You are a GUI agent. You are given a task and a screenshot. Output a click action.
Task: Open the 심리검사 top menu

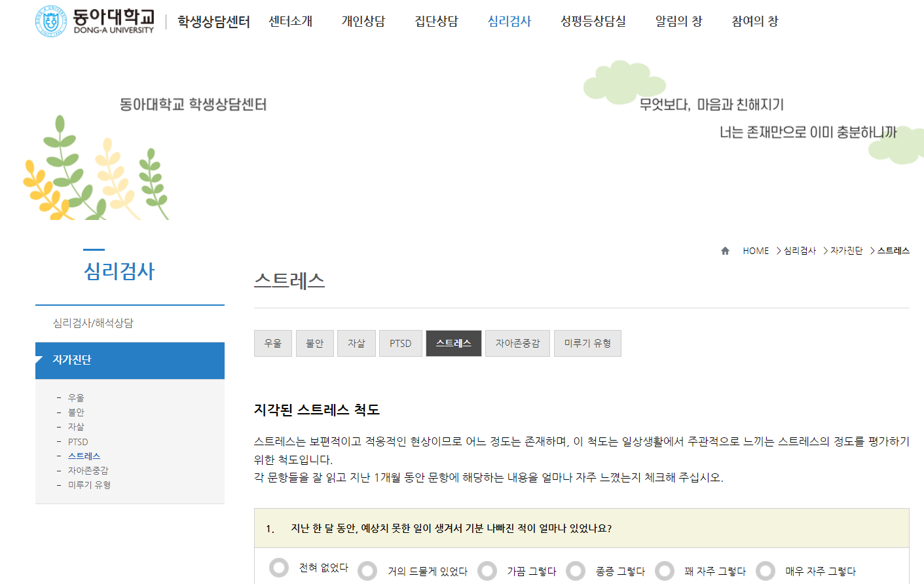tap(509, 22)
